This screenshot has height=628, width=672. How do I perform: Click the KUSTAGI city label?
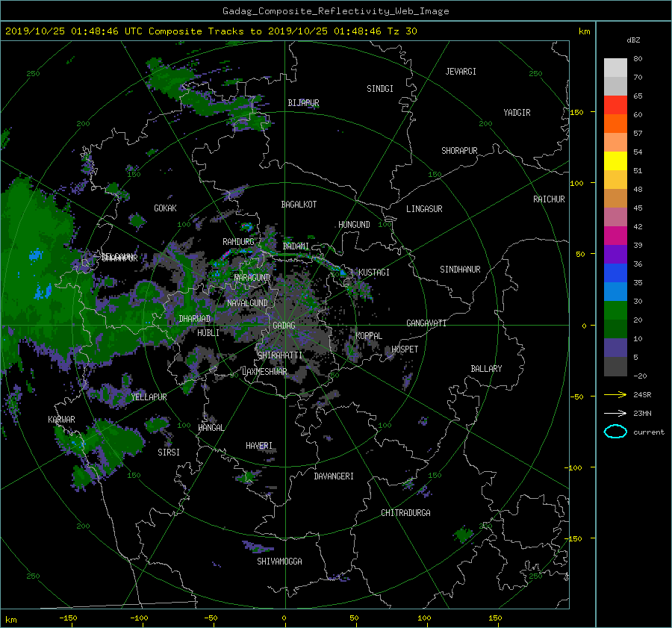[x=374, y=273]
